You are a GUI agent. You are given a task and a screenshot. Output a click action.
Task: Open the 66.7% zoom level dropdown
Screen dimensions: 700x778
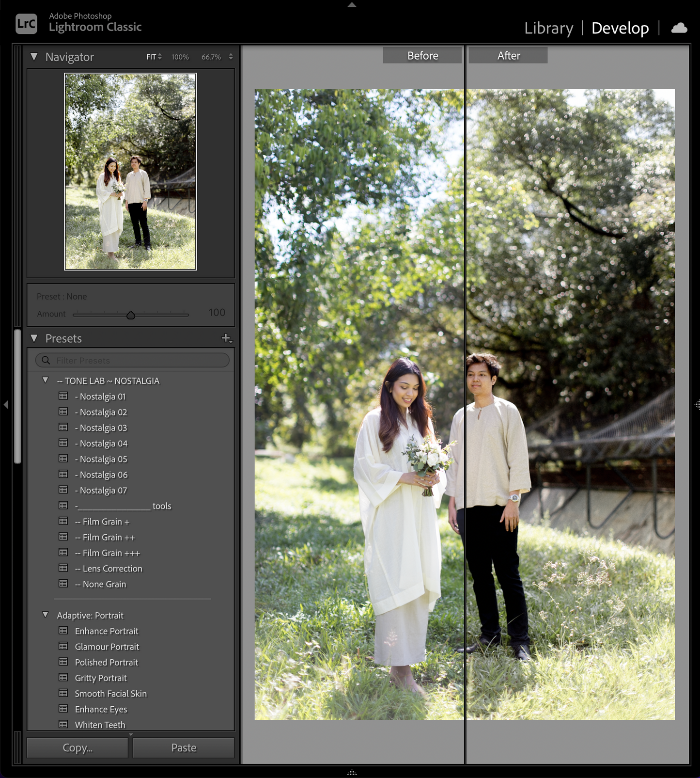tap(231, 57)
